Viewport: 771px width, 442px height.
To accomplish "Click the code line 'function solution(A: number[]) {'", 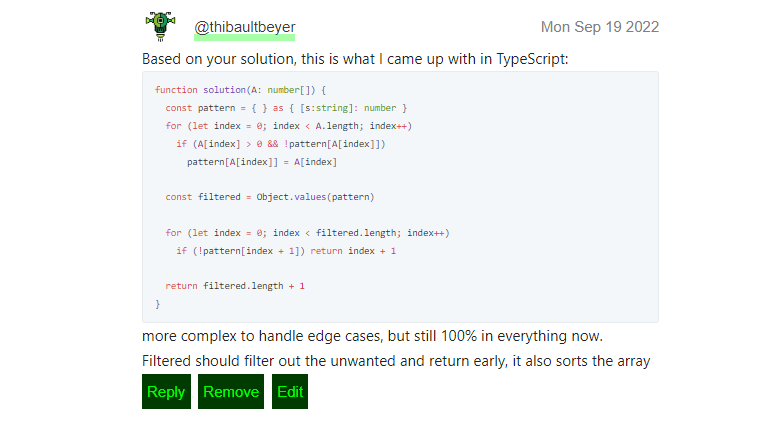I will coord(240,90).
